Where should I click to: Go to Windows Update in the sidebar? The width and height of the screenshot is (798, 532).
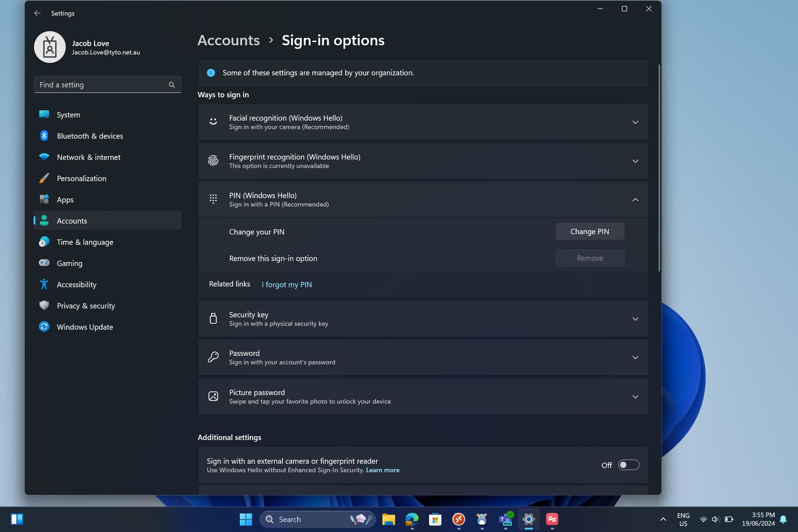85,327
